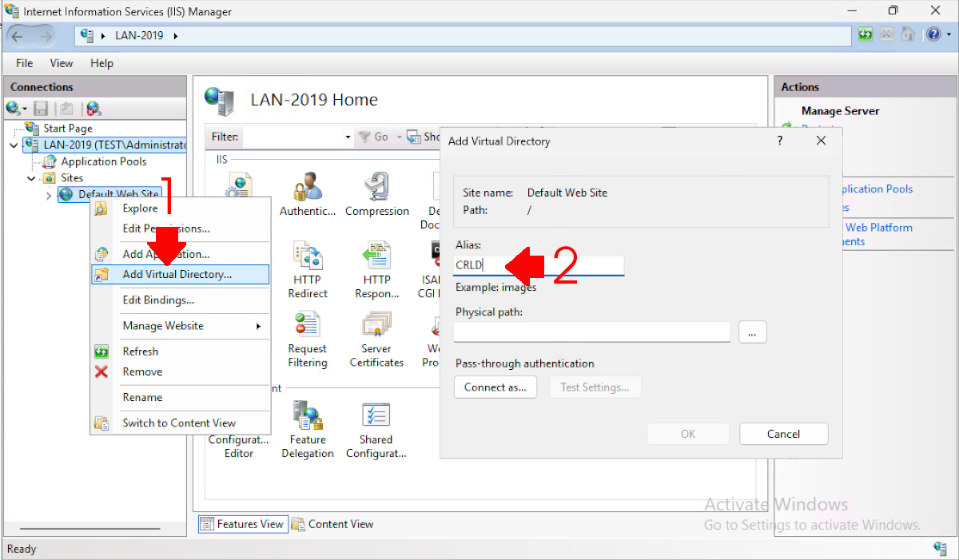
Task: Choose Rename from the context menu
Action: tap(180, 397)
